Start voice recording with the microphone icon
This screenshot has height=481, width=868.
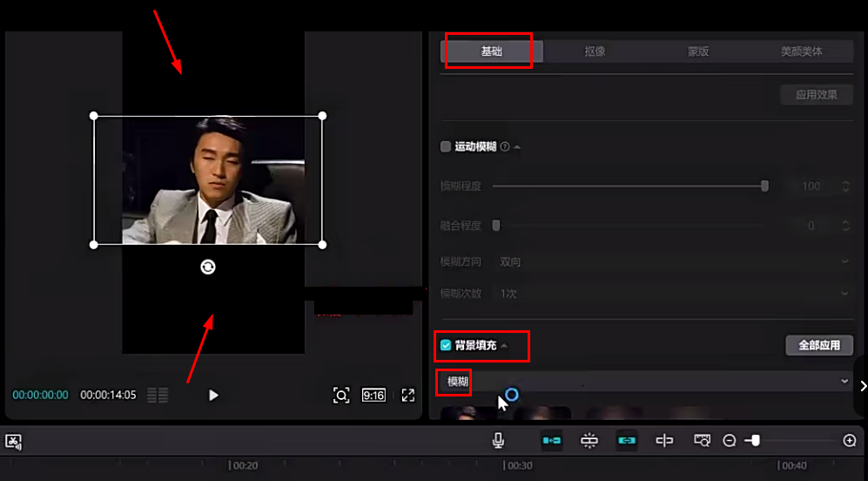tap(498, 441)
